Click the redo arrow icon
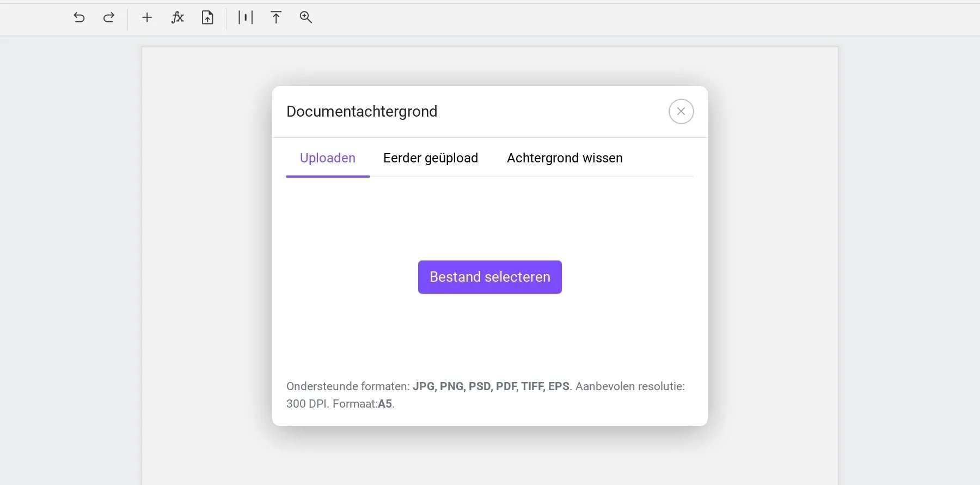This screenshot has width=980, height=485. 109,17
